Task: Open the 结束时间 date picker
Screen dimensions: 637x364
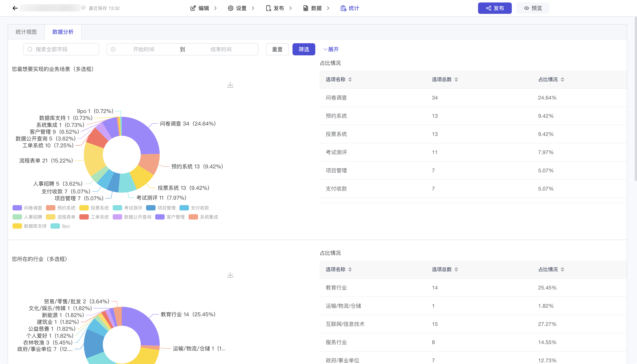Action: tap(221, 49)
